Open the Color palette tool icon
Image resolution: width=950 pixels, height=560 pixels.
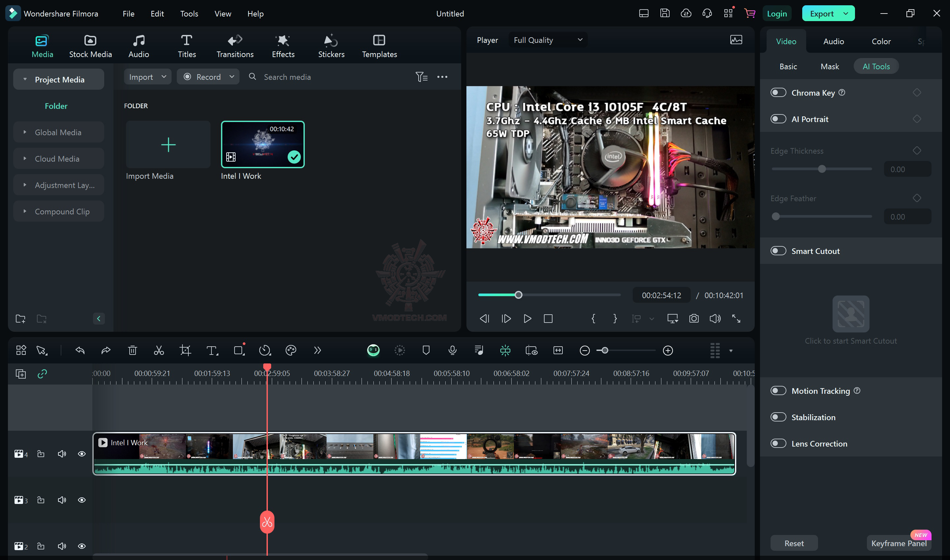[291, 351]
